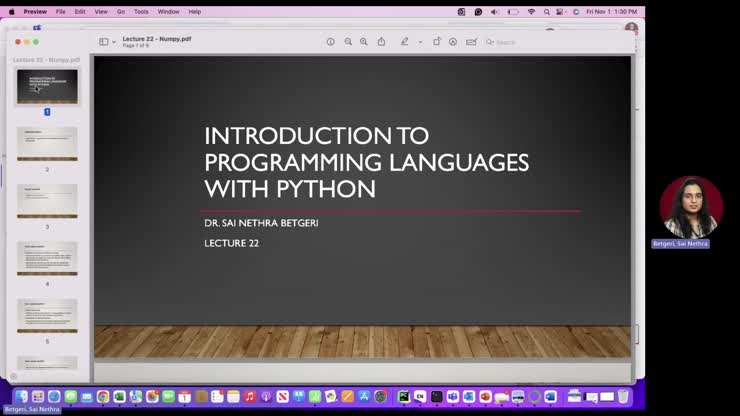Open the Share icon in Preview toolbar

coord(381,42)
